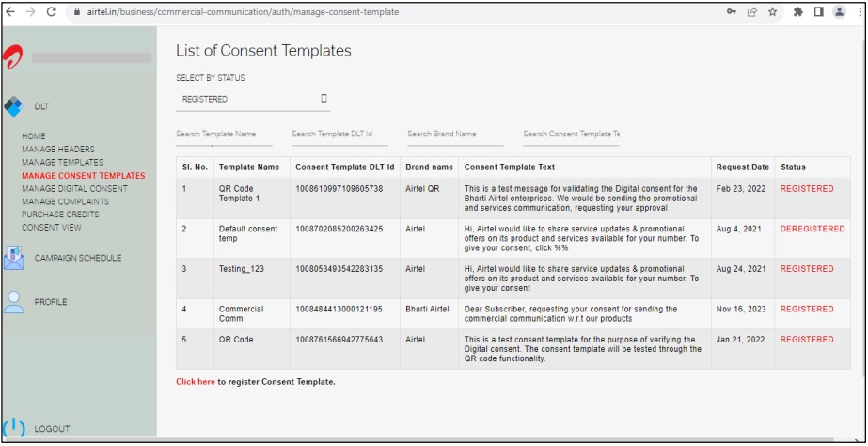Select the Commercial Comm template name

coord(242,313)
